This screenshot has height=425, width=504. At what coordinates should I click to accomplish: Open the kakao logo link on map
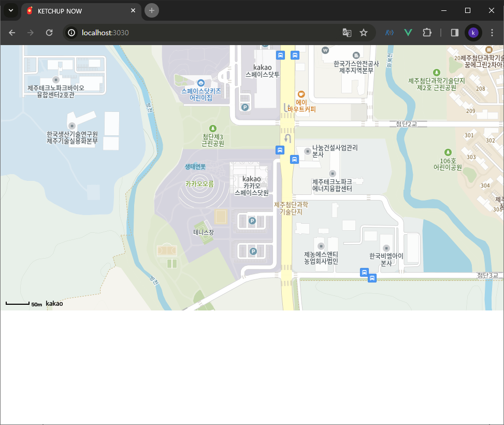pos(54,303)
